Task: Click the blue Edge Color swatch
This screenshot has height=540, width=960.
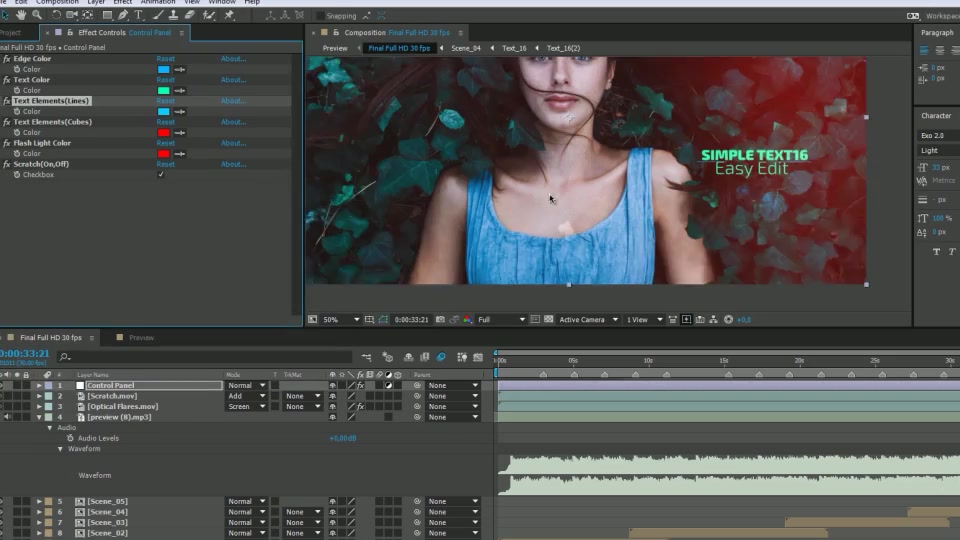Action: point(163,70)
